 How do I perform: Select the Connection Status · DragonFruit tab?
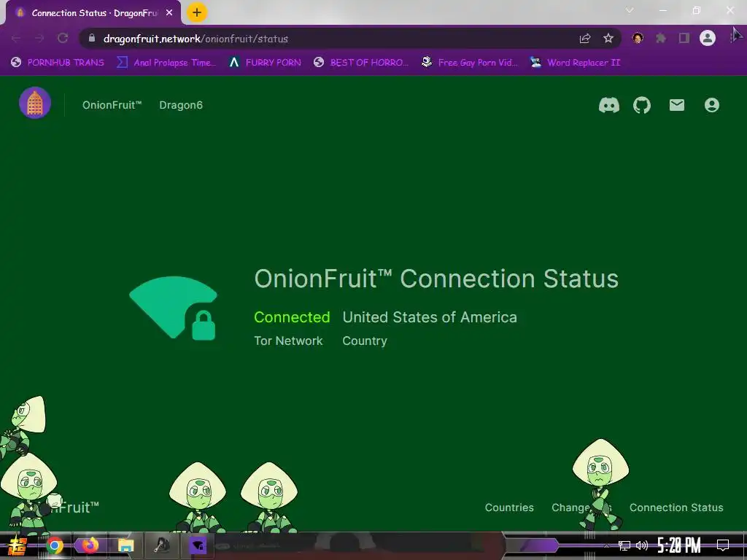point(93,13)
